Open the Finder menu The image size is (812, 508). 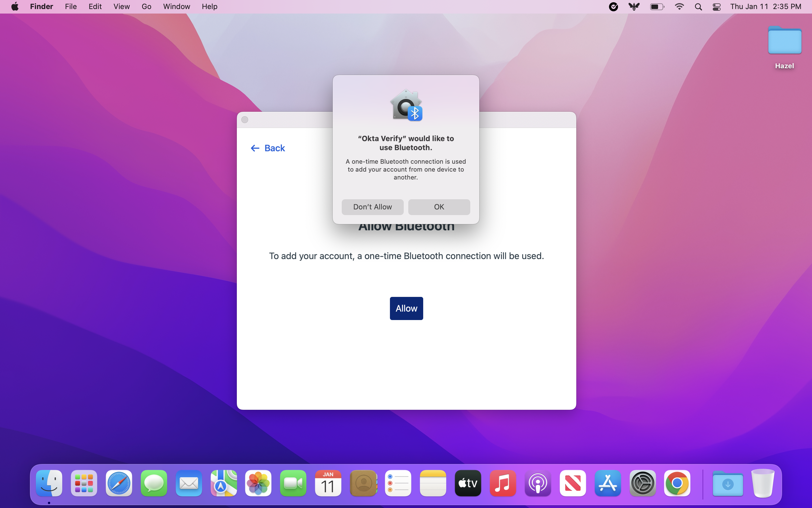42,7
